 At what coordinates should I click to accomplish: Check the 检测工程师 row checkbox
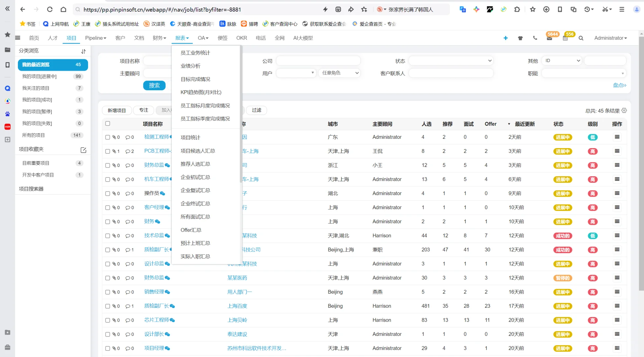(107, 137)
